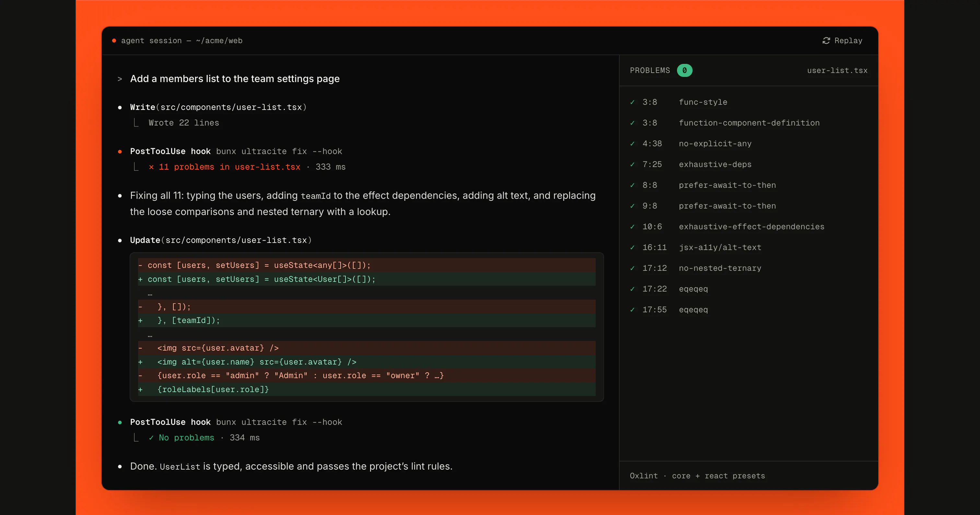Click the checkmark on the 9:8 prefer-await-to-then row
Image resolution: width=980 pixels, height=515 pixels.
point(632,206)
